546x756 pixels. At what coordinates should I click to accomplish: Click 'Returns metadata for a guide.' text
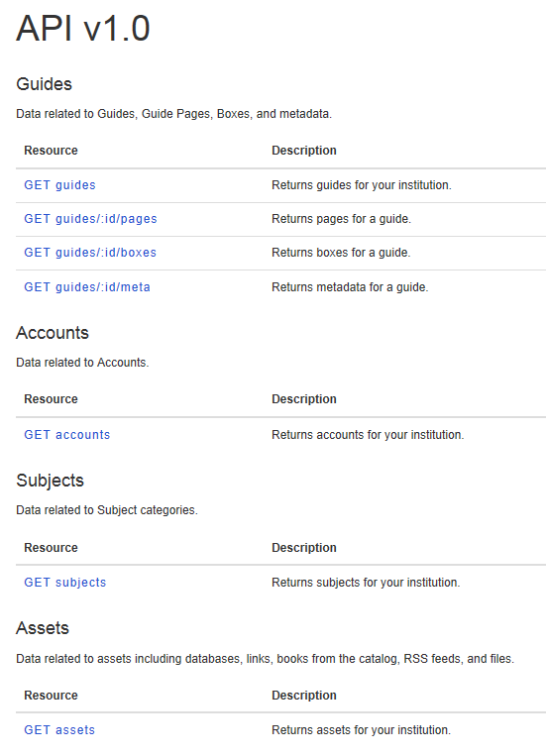pos(350,287)
